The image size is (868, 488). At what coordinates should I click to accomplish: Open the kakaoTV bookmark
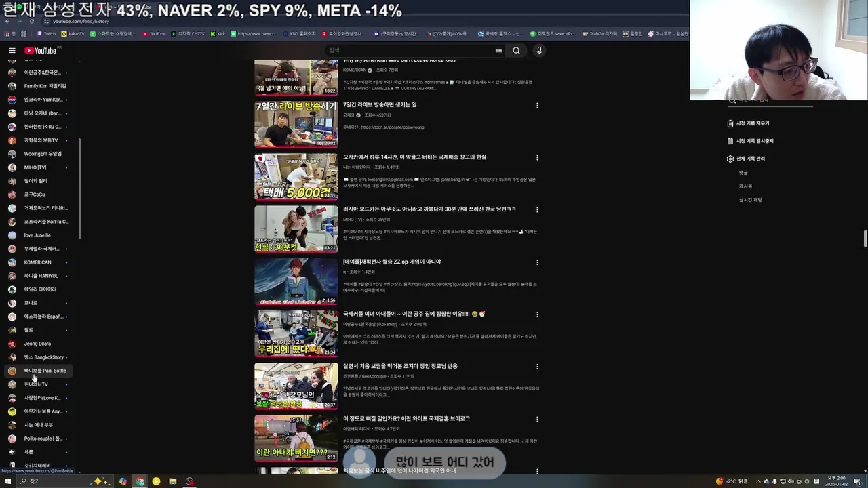click(73, 33)
